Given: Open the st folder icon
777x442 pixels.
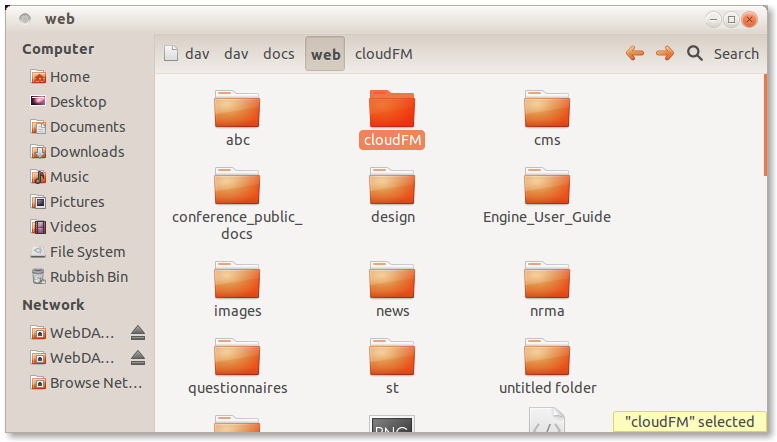Looking at the screenshot, I should pyautogui.click(x=392, y=357).
